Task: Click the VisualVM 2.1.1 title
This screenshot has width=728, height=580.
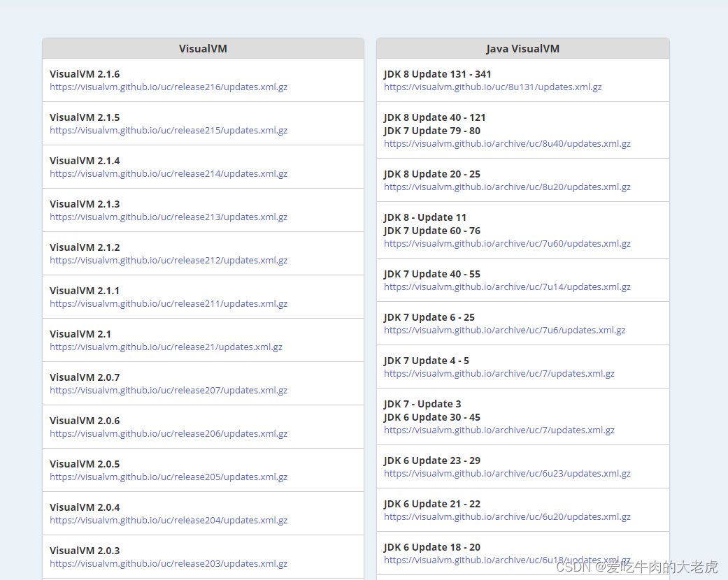Action: (x=85, y=291)
